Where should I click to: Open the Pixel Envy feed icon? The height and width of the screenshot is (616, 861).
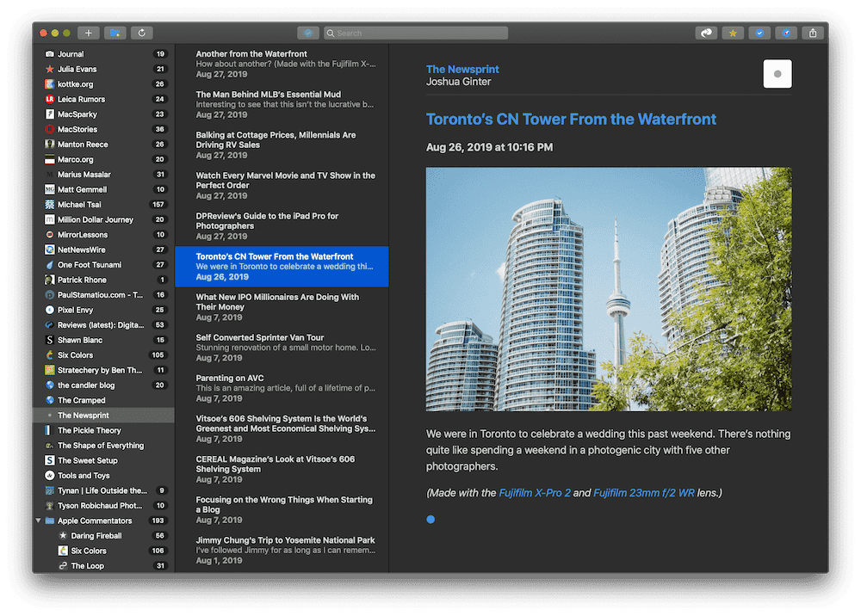tap(49, 310)
